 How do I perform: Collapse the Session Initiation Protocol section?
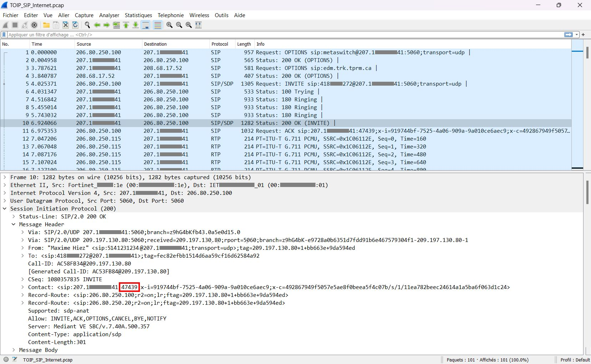(x=5, y=209)
